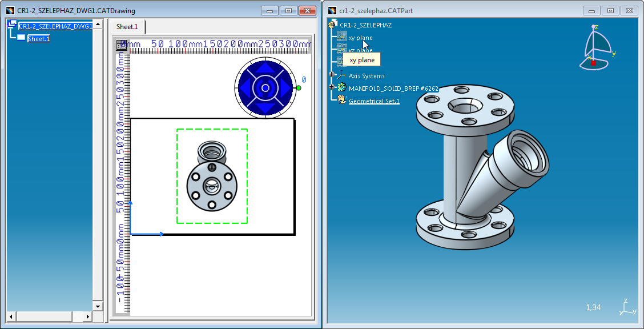
Task: Select the xy plane tree item
Action: click(361, 38)
